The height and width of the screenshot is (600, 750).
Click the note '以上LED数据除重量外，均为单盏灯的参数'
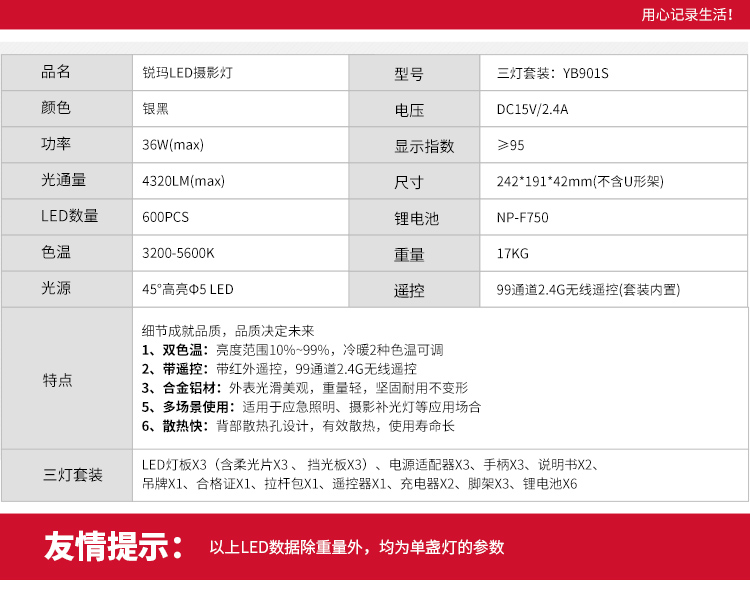(x=357, y=547)
